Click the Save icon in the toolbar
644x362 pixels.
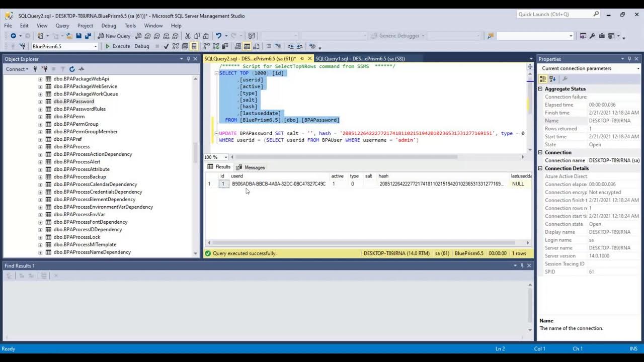point(78,36)
